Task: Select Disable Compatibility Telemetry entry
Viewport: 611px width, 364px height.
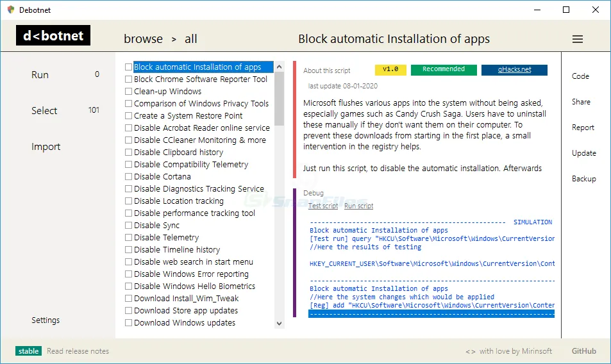Action: point(191,164)
